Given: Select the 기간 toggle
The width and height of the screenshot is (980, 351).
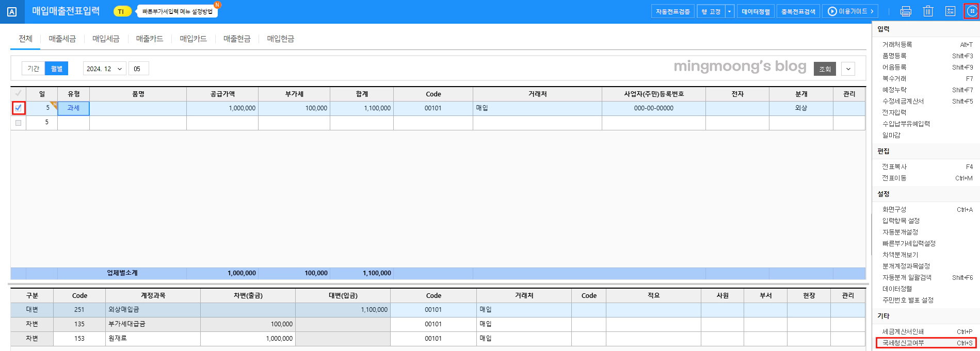Looking at the screenshot, I should click(34, 69).
